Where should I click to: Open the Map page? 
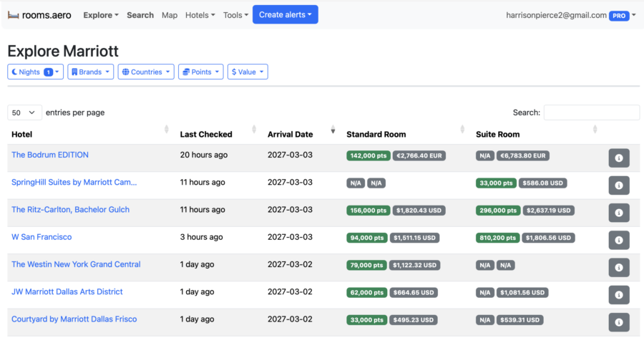(x=169, y=15)
